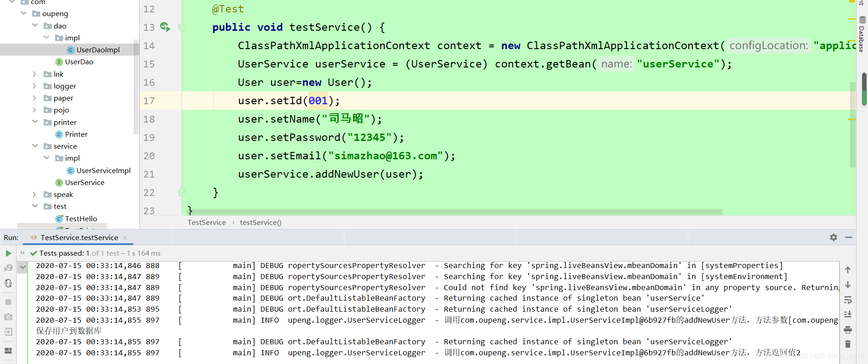Click addNewUser call on line 21

347,174
